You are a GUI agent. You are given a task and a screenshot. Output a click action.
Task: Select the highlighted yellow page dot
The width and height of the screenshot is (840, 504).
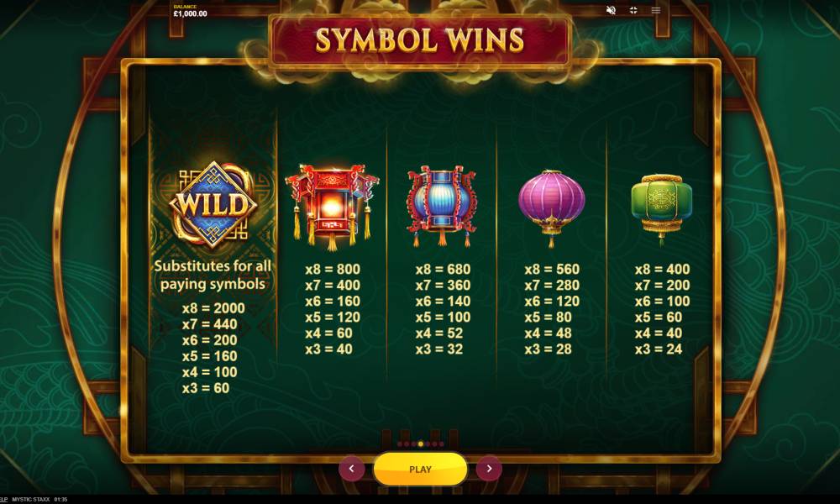pyautogui.click(x=421, y=444)
